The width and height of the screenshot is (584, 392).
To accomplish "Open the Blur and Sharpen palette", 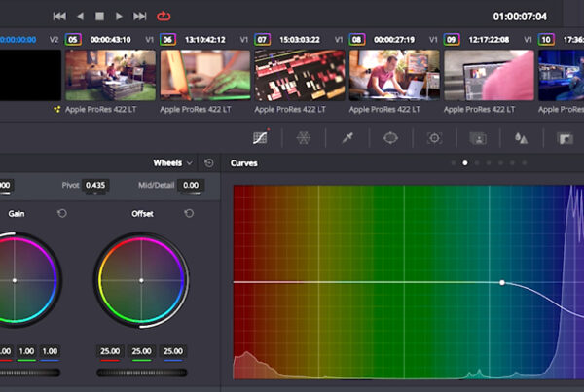I will pyautogui.click(x=522, y=138).
